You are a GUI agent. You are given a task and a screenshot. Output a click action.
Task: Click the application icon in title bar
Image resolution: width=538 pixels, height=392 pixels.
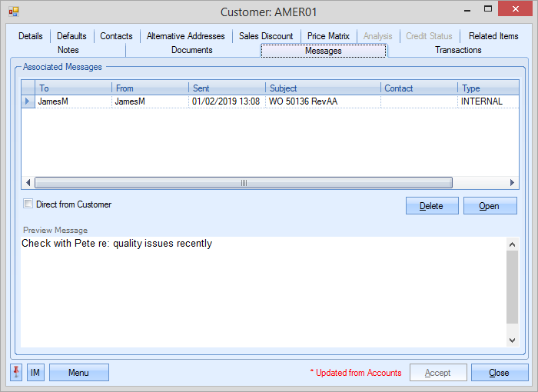[13, 12]
